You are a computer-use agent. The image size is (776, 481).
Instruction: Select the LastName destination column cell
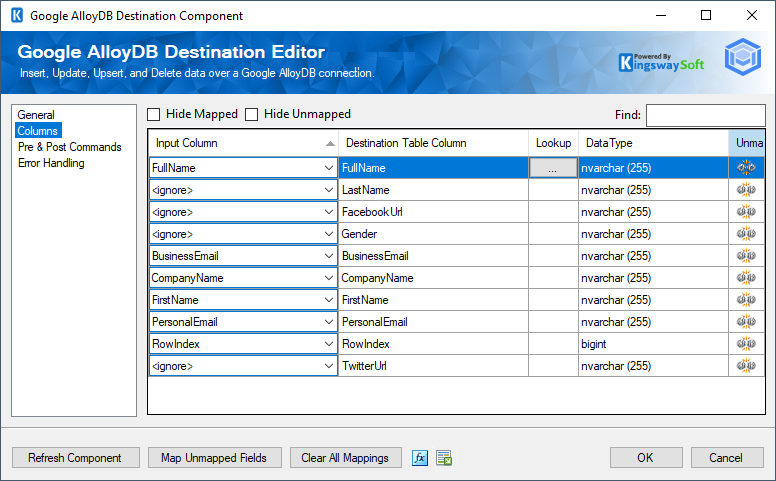[x=433, y=190]
